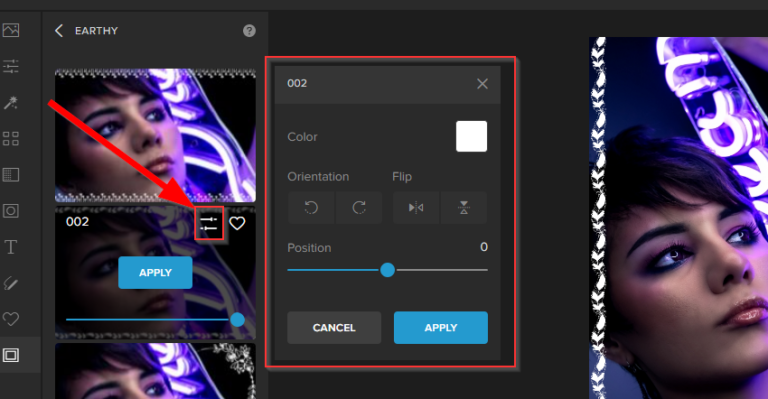Flip the frame horizontally
Image resolution: width=768 pixels, height=399 pixels.
[416, 208]
